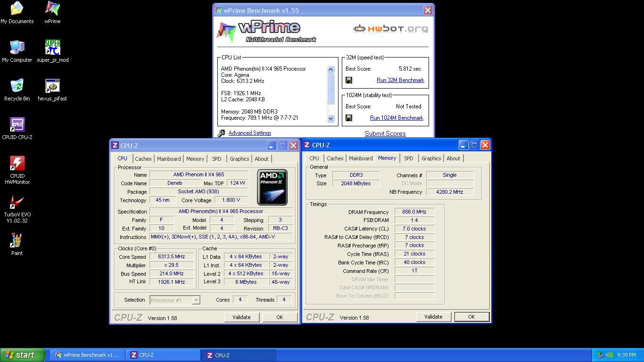Click the system clock showing 9:39 PM
This screenshot has width=644, height=362.
coord(626,355)
